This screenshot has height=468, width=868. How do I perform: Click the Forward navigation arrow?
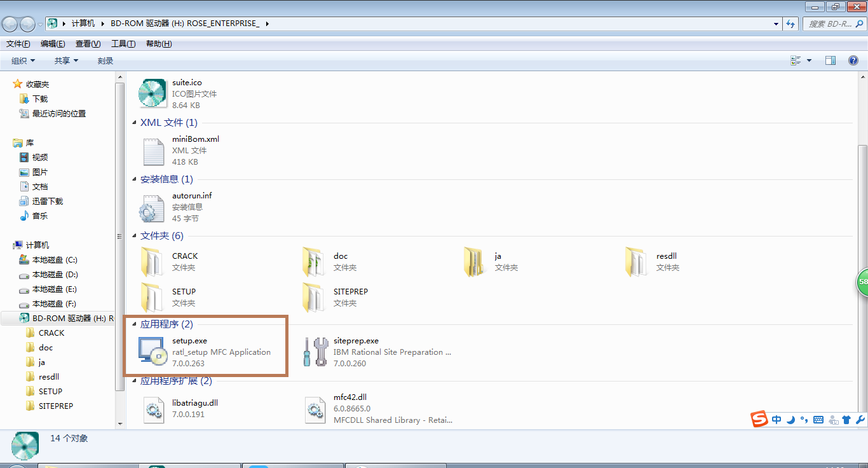click(28, 24)
